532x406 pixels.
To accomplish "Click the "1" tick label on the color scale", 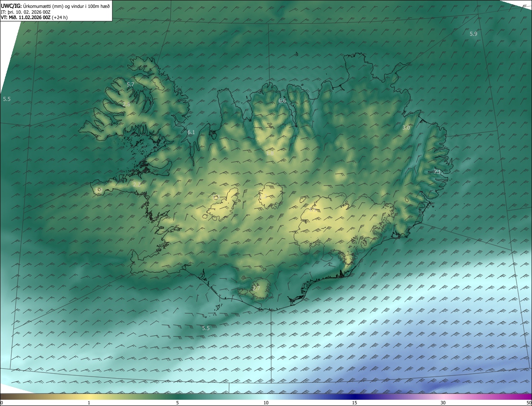I will click(89, 403).
